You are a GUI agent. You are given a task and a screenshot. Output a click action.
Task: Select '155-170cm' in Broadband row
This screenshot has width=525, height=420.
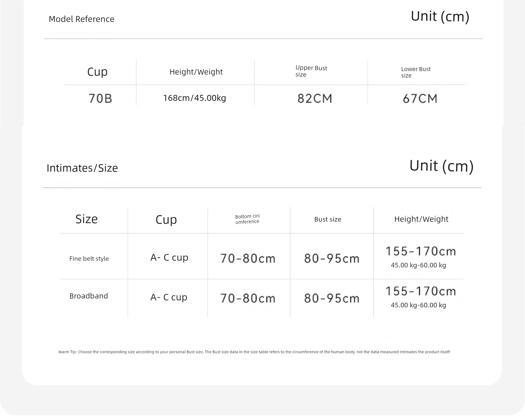pos(421,291)
